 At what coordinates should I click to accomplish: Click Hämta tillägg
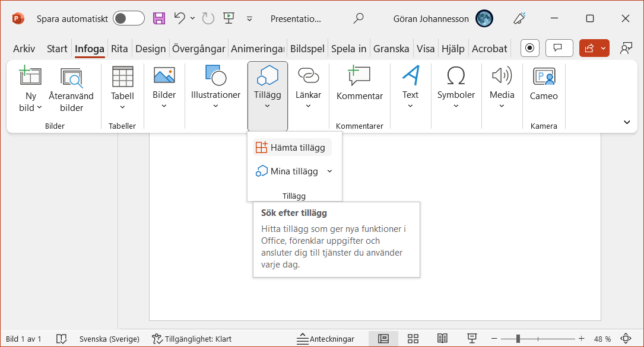291,148
